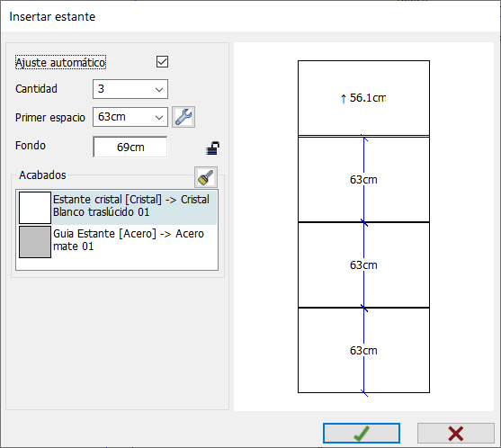Click the middle 63cm space in preview
The height and width of the screenshot is (448, 501).
363,265
